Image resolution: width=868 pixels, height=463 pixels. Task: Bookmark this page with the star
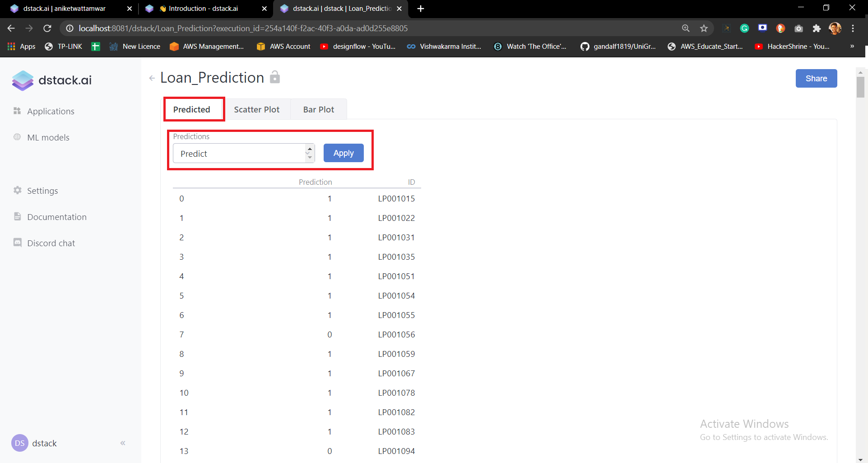[704, 28]
